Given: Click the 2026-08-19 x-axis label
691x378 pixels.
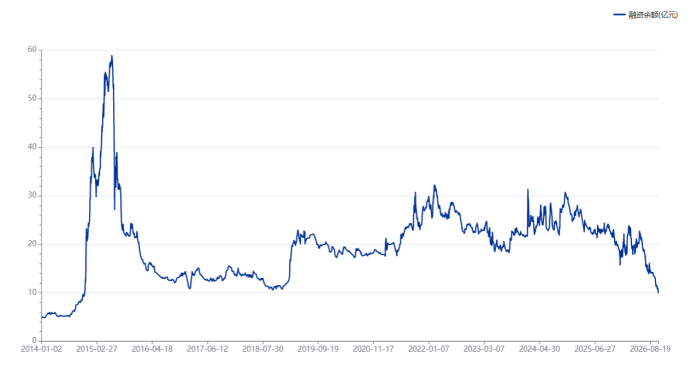Looking at the screenshot, I should point(650,349).
